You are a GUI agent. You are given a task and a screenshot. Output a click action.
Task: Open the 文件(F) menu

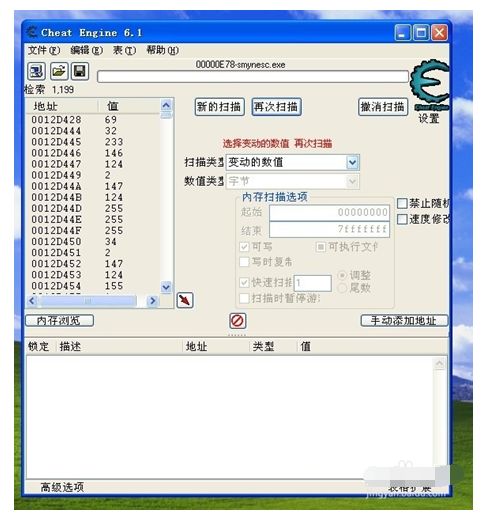44,50
